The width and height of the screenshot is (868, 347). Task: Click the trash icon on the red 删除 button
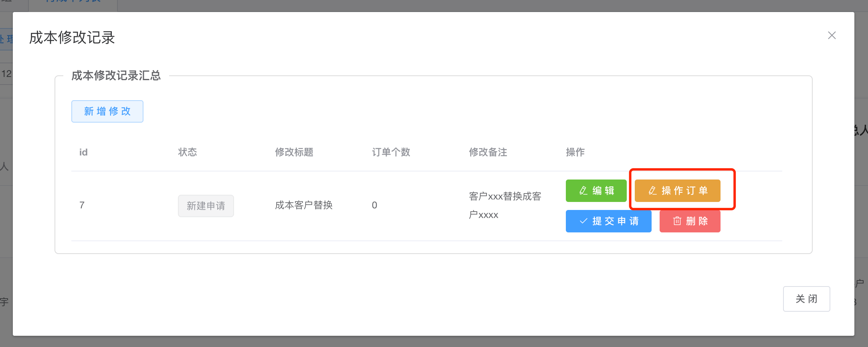(677, 221)
